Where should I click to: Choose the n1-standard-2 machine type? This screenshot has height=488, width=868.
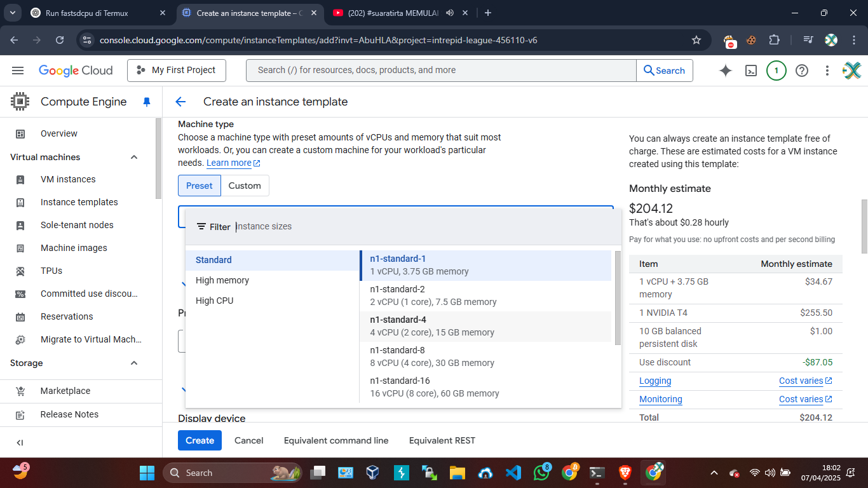(485, 295)
